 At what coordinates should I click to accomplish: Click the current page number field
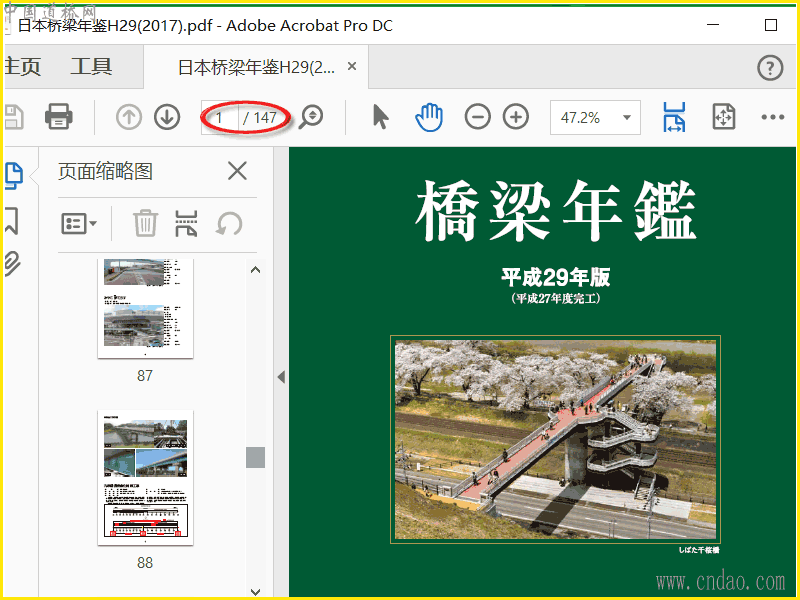tap(219, 118)
